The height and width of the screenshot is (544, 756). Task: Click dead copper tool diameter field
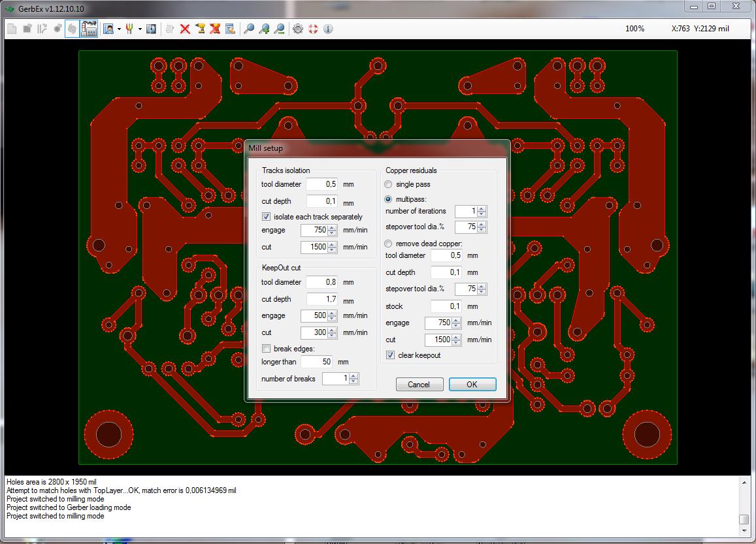(446, 255)
